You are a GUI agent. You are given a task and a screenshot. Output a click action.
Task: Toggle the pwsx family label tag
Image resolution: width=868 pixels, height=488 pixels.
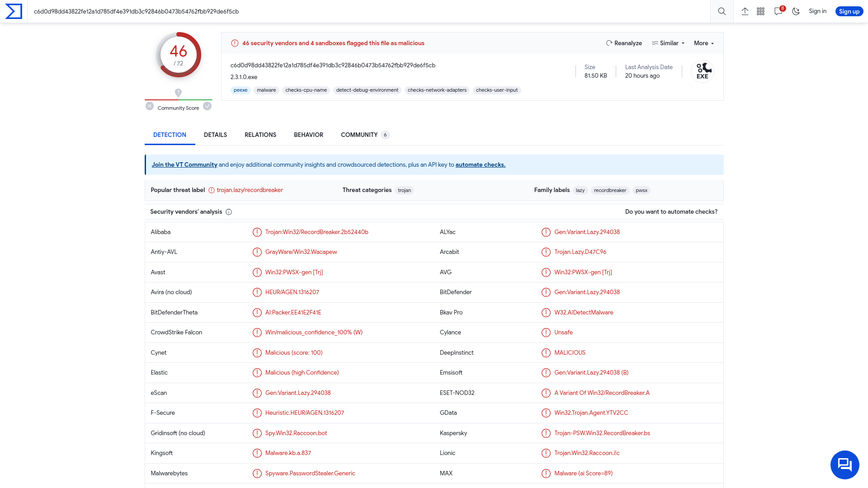coord(642,190)
